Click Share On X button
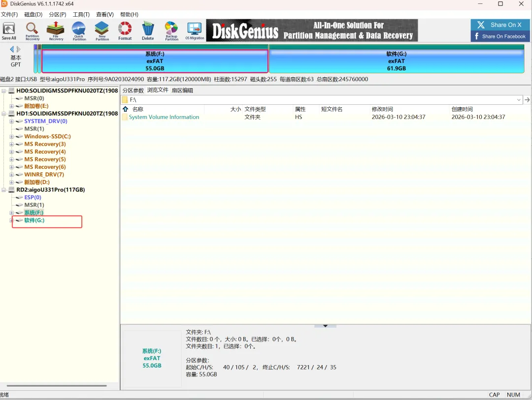 click(x=500, y=25)
